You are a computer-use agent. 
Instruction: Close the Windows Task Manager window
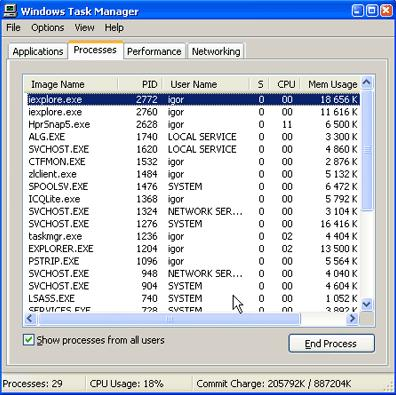click(x=386, y=11)
